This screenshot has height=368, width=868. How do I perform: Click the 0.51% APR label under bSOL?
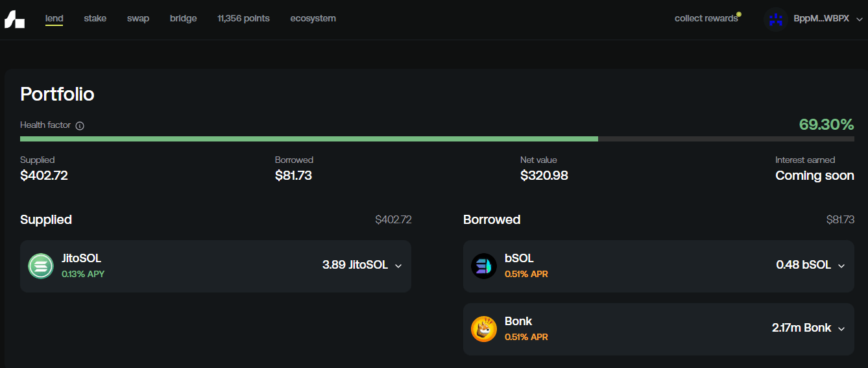coord(526,274)
